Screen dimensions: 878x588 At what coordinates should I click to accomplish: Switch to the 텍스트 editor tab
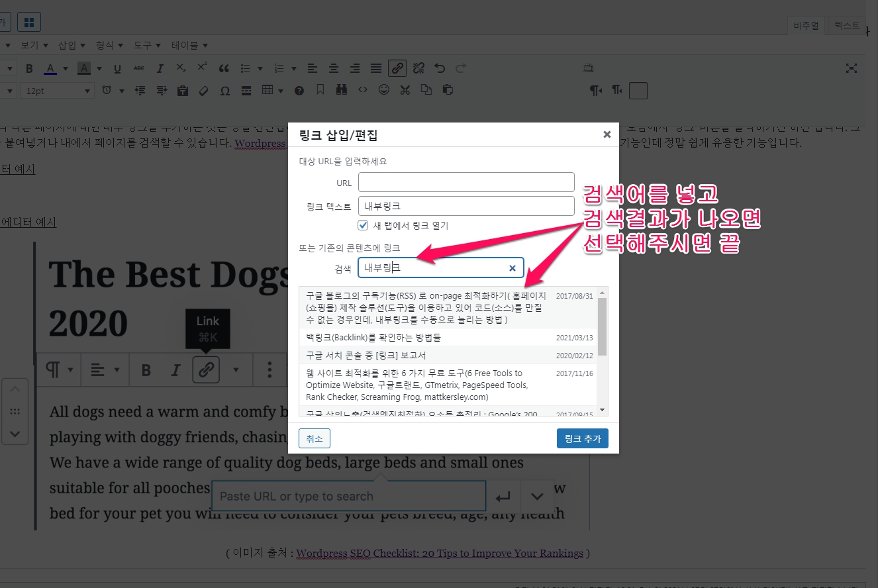[846, 26]
